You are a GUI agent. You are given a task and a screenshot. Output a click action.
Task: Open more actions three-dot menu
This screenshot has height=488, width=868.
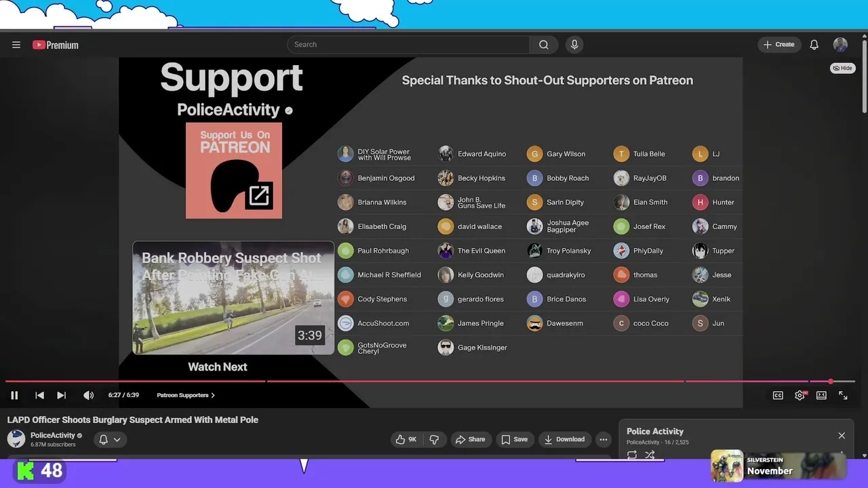(603, 439)
